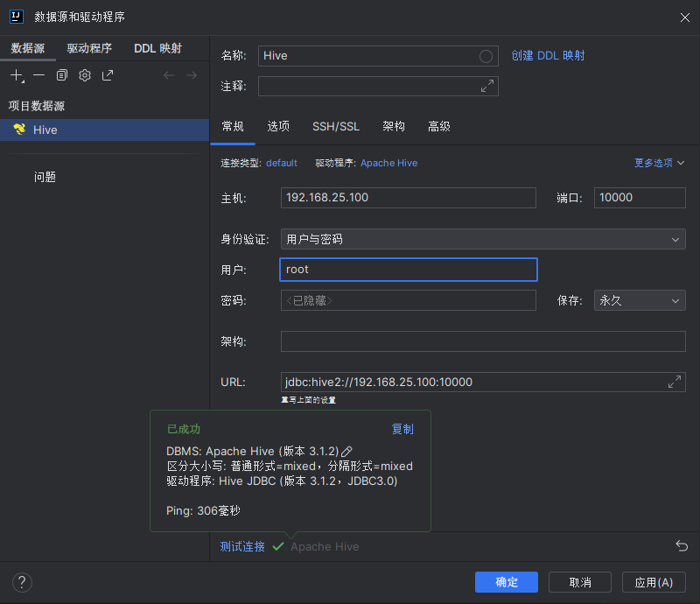
Task: Expand the URL field editor icon
Action: [x=675, y=383]
